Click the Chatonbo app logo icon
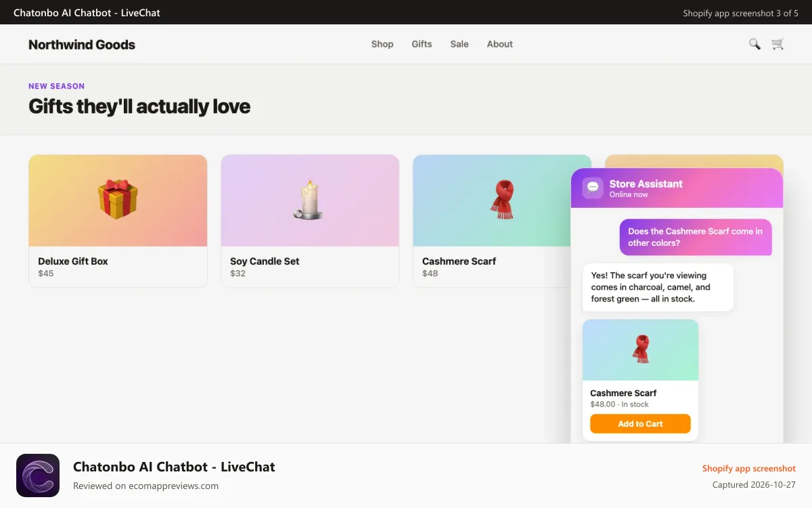This screenshot has width=812, height=508. 38,475
